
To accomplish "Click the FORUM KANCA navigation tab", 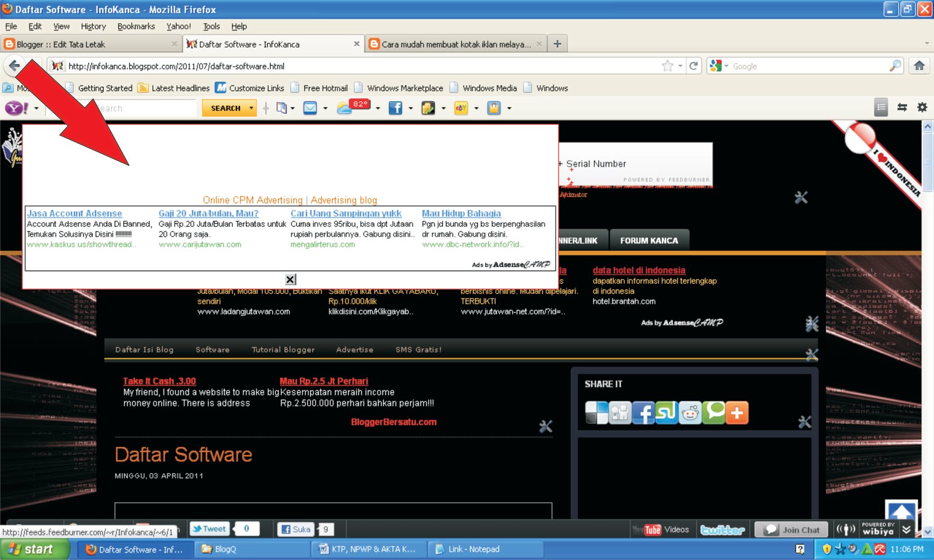I will (x=649, y=240).
